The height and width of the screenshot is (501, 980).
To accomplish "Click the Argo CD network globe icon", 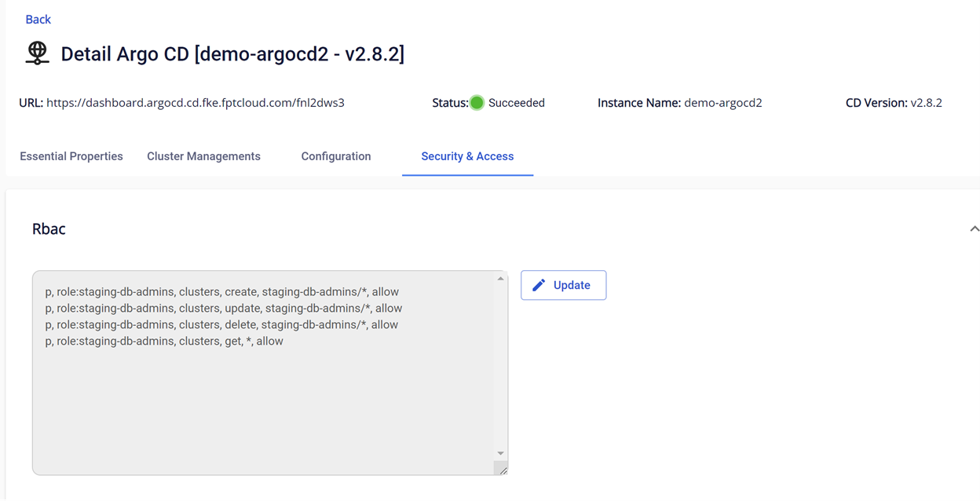I will coord(37,53).
